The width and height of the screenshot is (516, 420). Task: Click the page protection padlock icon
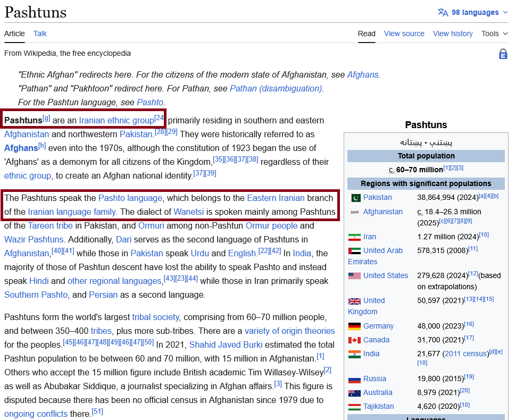pyautogui.click(x=503, y=54)
